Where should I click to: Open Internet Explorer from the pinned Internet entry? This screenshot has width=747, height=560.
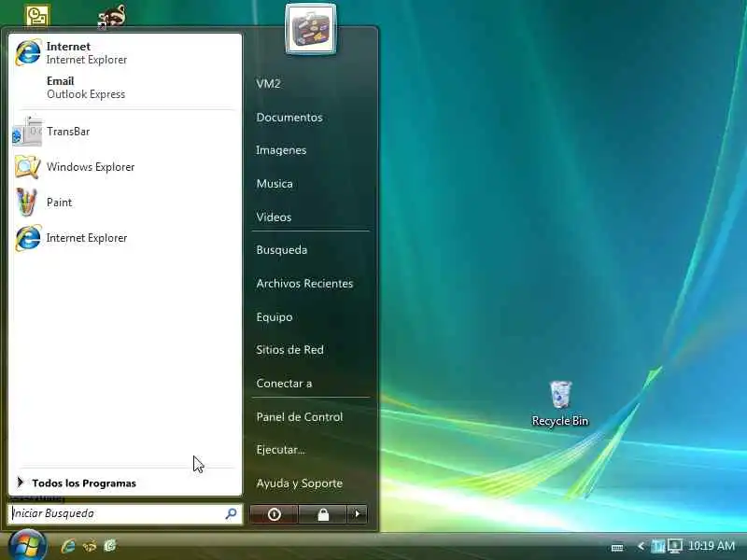click(125, 53)
